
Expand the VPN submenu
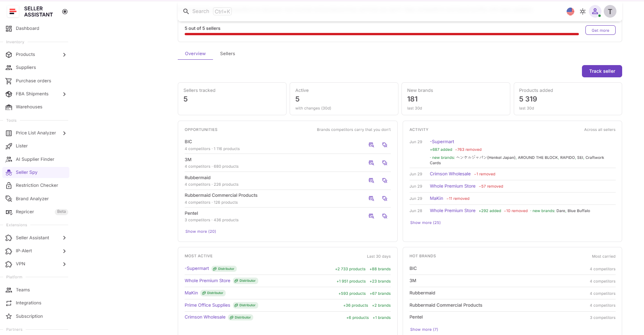click(x=64, y=264)
